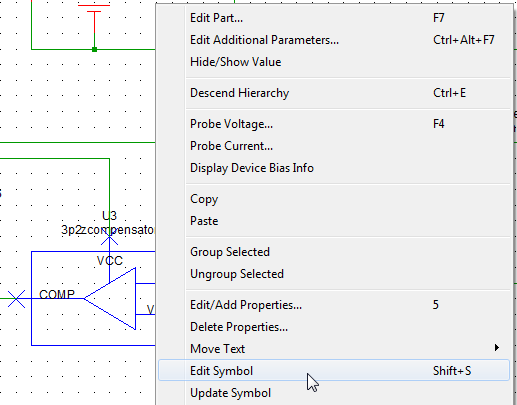Image resolution: width=517 pixels, height=405 pixels.
Task: Choose Copy in the context menu
Action: (x=334, y=199)
